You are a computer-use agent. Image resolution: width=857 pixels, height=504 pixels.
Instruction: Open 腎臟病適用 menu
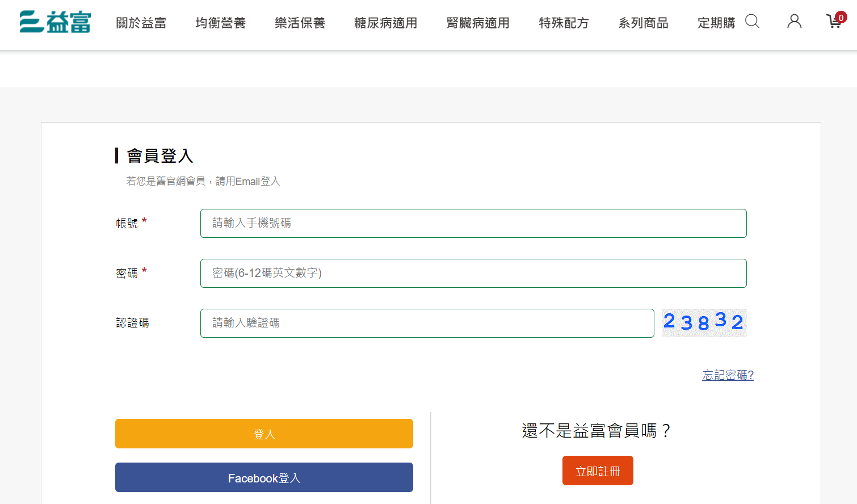[478, 23]
